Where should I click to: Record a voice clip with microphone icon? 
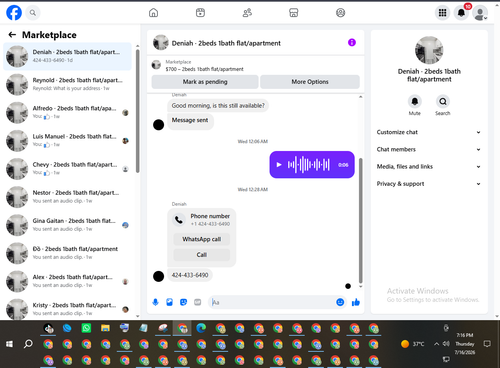click(x=155, y=302)
